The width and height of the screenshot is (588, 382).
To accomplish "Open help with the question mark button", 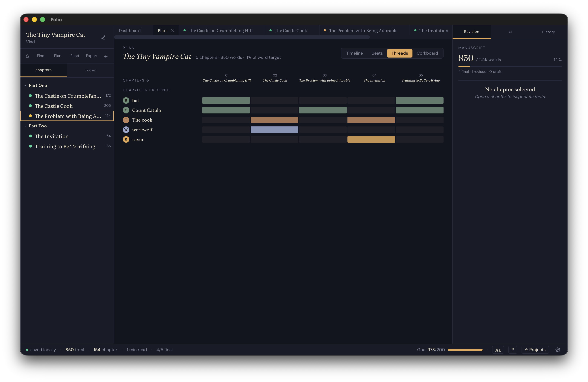I will tap(513, 350).
